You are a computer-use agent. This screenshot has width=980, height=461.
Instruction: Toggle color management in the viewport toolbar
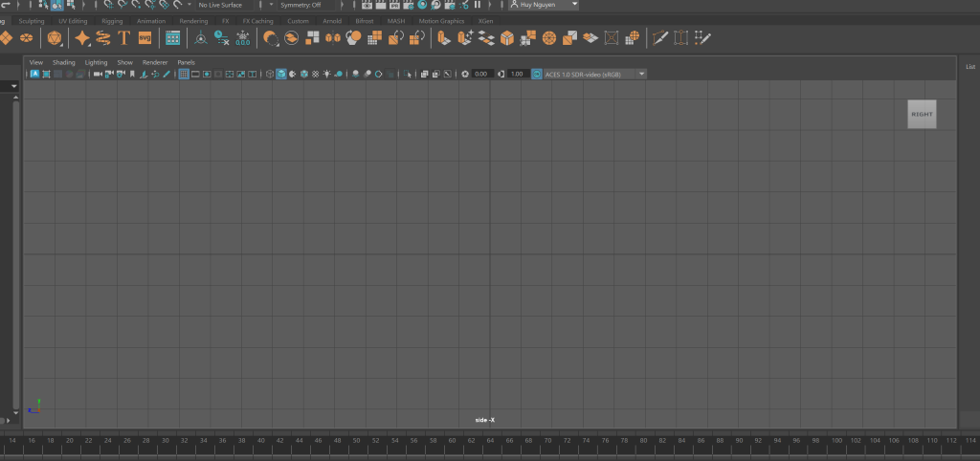point(536,74)
